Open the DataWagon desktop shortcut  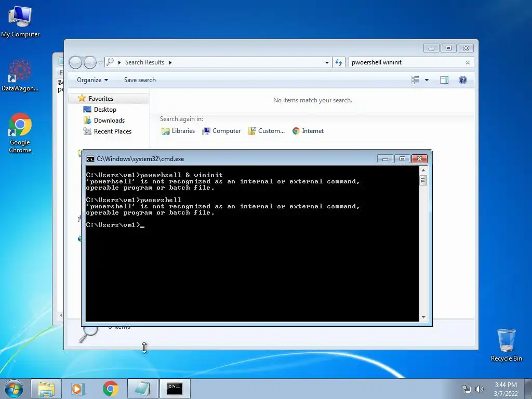tap(20, 75)
